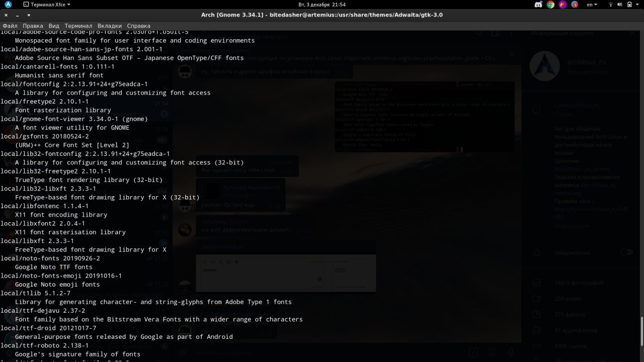Click the local/noto-fonts-emoji 20191016-1 line
Image resolution: width=644 pixels, height=362 pixels.
61,276
